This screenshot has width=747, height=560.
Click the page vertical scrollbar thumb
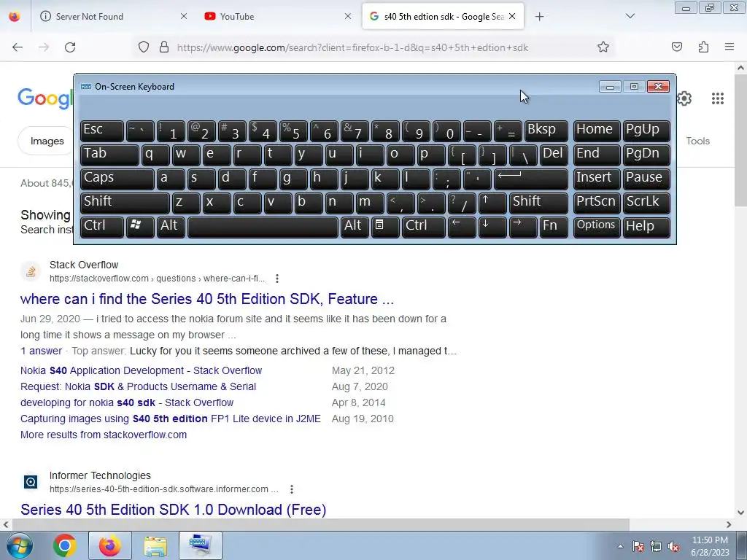point(740,141)
